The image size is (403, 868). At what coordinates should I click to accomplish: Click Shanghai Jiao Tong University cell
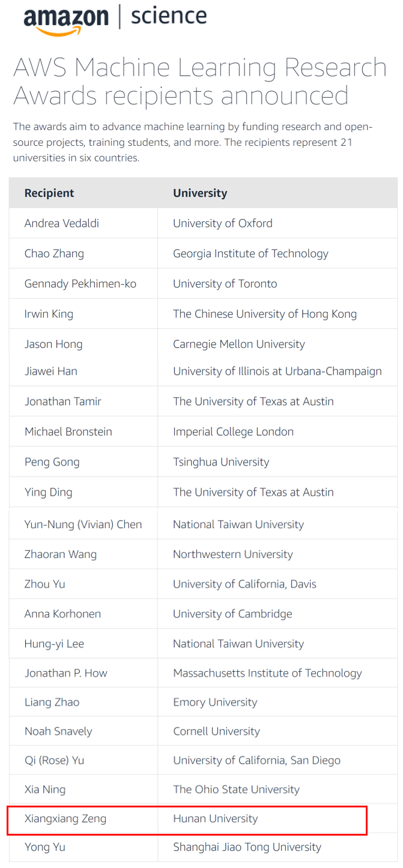247,847
